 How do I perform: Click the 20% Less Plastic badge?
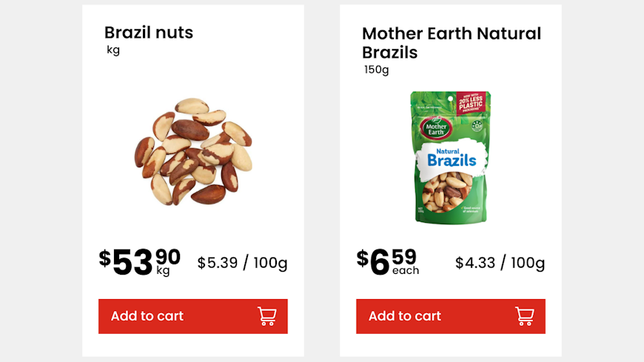472,103
